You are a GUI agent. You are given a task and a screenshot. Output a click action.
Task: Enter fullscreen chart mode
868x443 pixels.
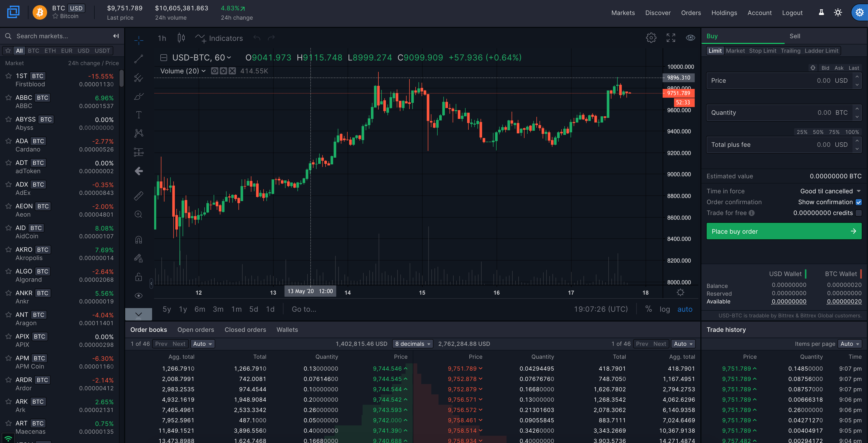pos(671,38)
